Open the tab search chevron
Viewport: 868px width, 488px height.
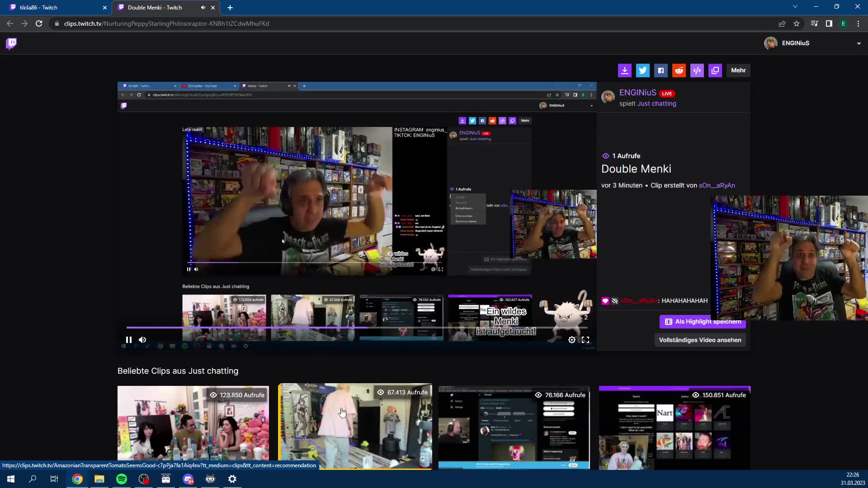pyautogui.click(x=795, y=7)
